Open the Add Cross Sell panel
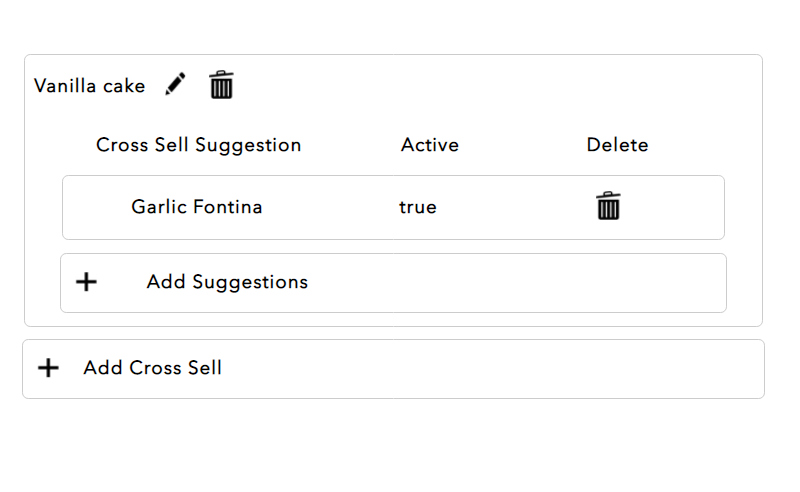The image size is (800, 492). click(393, 369)
